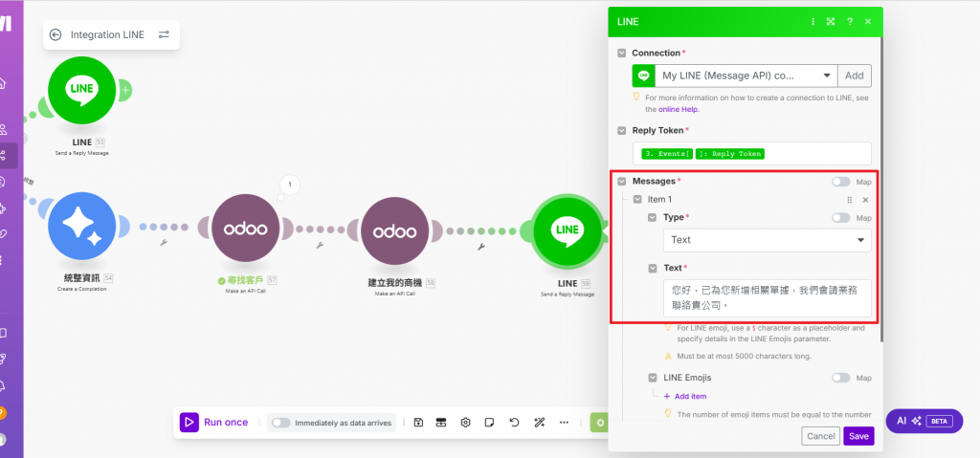Click 'Send a Reply Message' under LINE 59
The height and width of the screenshot is (458, 980).
[568, 294]
